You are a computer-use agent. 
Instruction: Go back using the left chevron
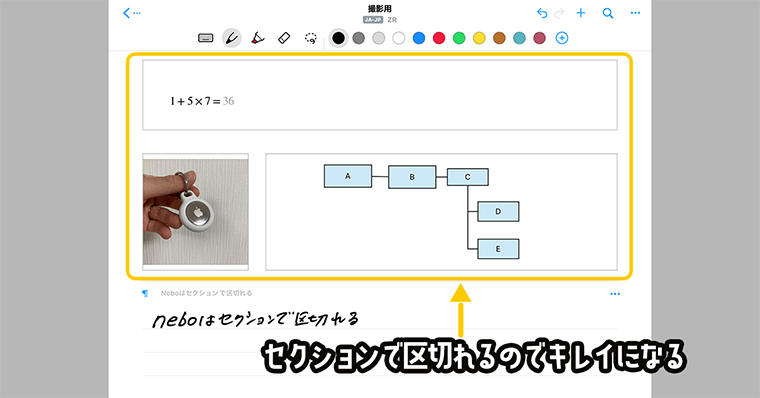127,13
